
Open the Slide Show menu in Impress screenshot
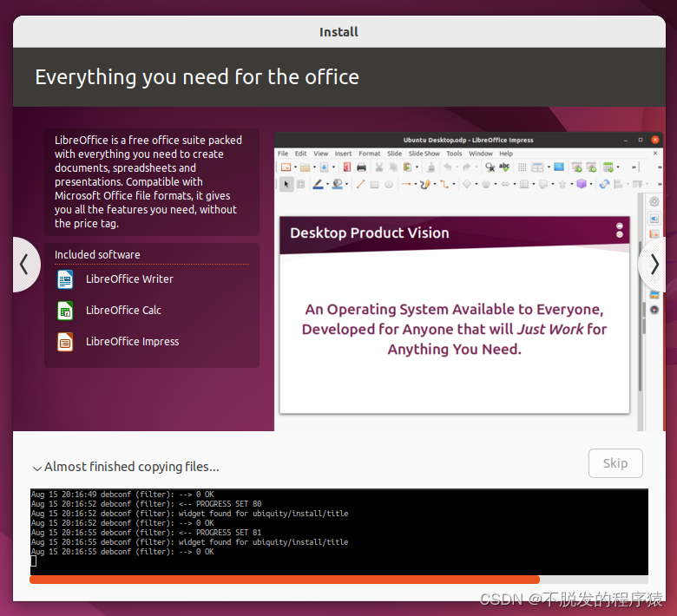[424, 154]
